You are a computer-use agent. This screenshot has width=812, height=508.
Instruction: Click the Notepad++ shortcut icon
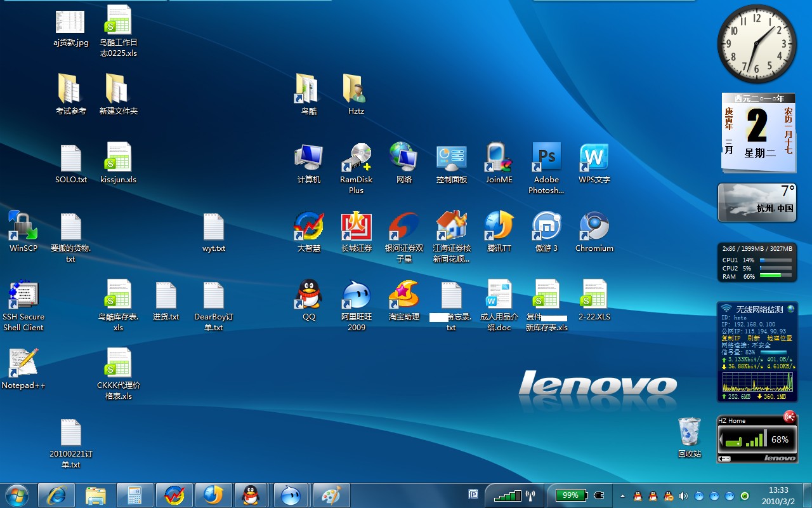[x=23, y=363]
